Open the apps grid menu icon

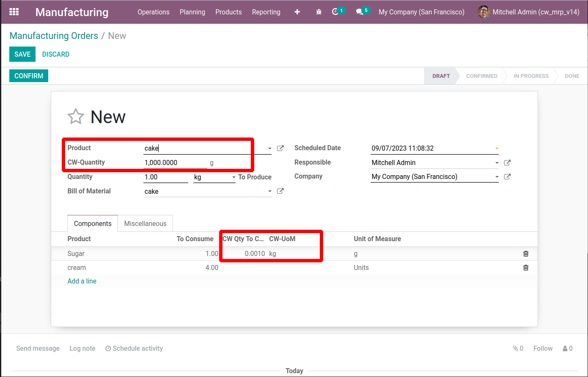click(14, 12)
